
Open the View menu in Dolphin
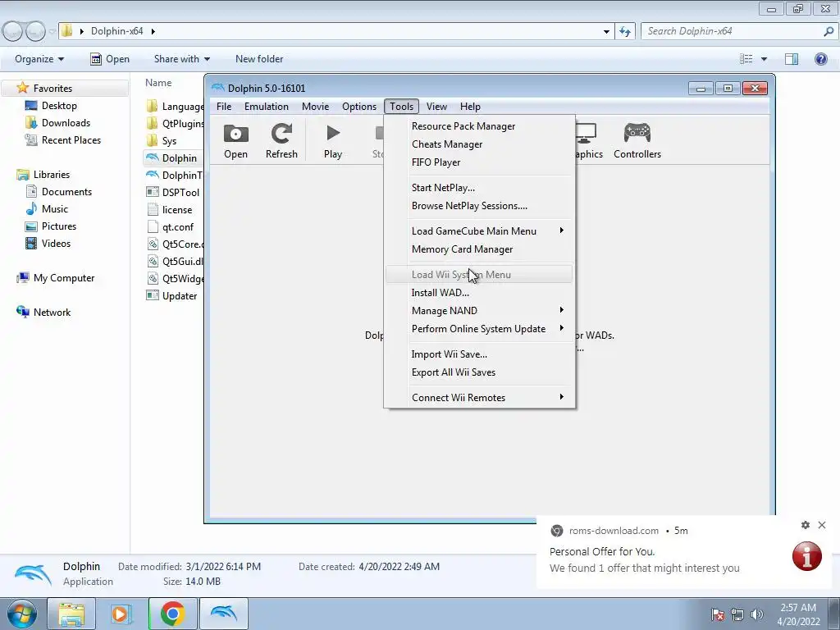tap(436, 107)
